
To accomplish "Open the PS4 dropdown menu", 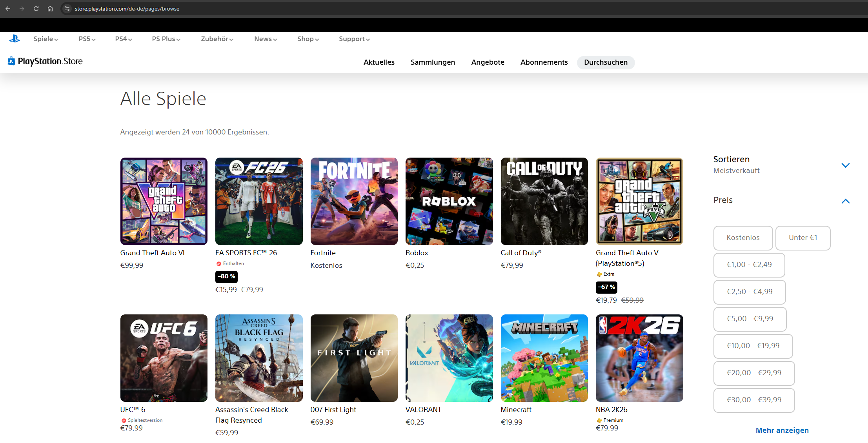I will point(124,39).
